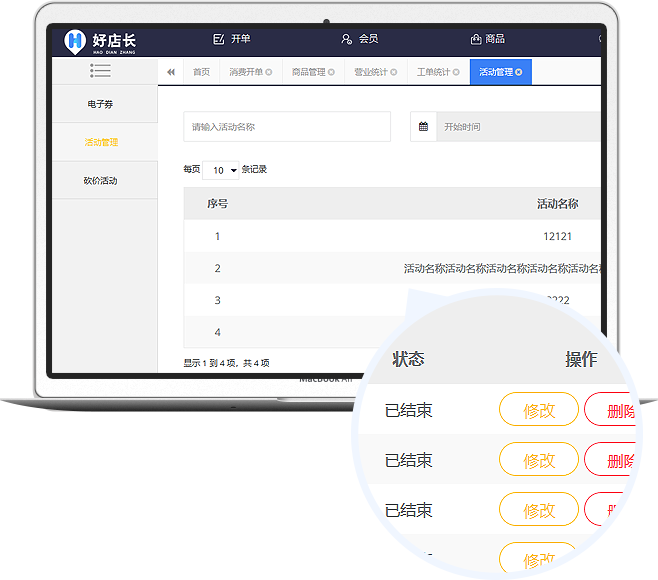Screen dimensions: 658x580
Task: Close the active 活动管理 tab
Action: 519,72
